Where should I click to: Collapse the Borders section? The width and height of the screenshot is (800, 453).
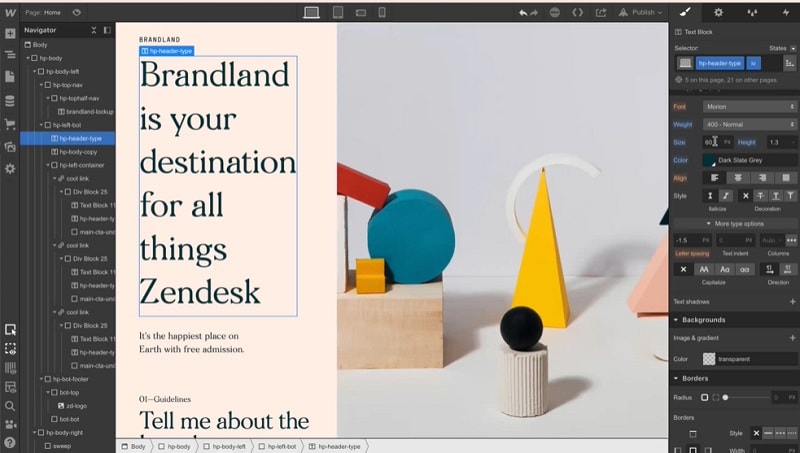pos(676,379)
